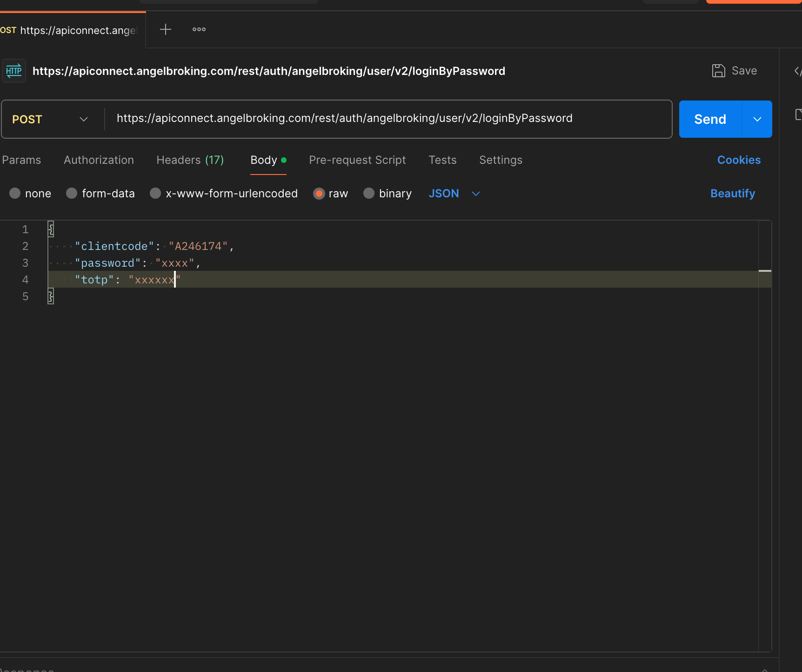Click the request URL input field
This screenshot has height=672, width=802.
point(388,119)
